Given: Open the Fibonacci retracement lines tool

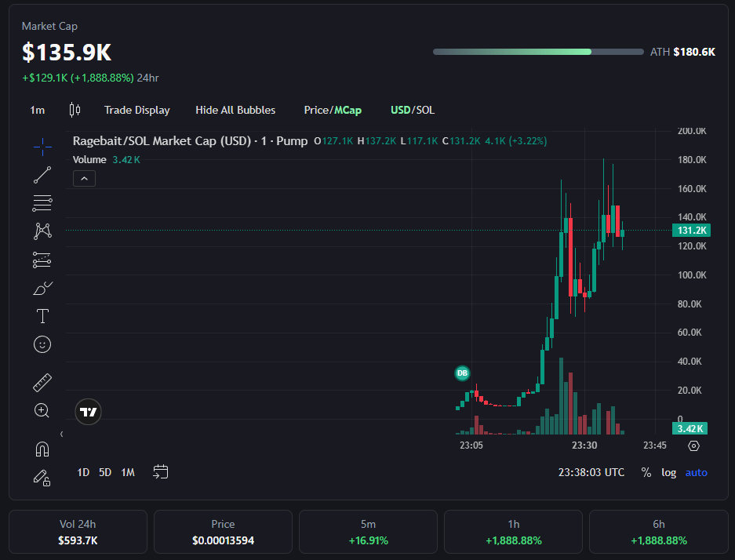Looking at the screenshot, I should point(42,203).
